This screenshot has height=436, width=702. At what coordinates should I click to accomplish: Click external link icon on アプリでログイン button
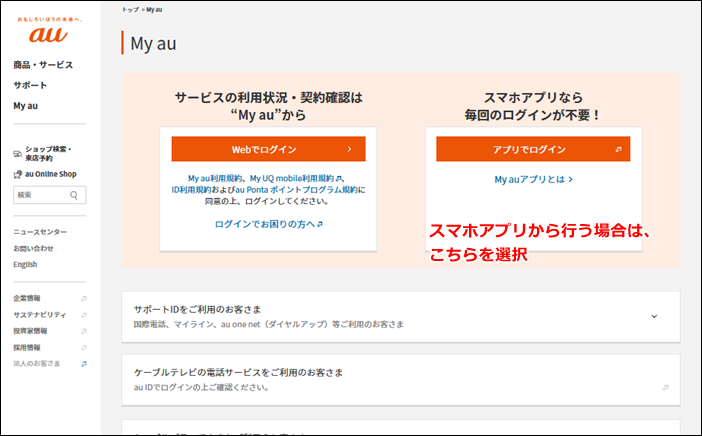618,150
